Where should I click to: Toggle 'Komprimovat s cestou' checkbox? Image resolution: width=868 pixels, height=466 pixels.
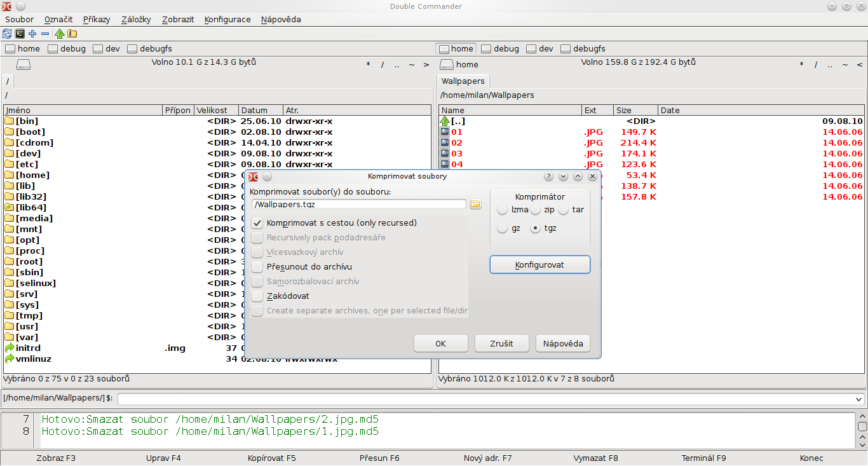[257, 223]
